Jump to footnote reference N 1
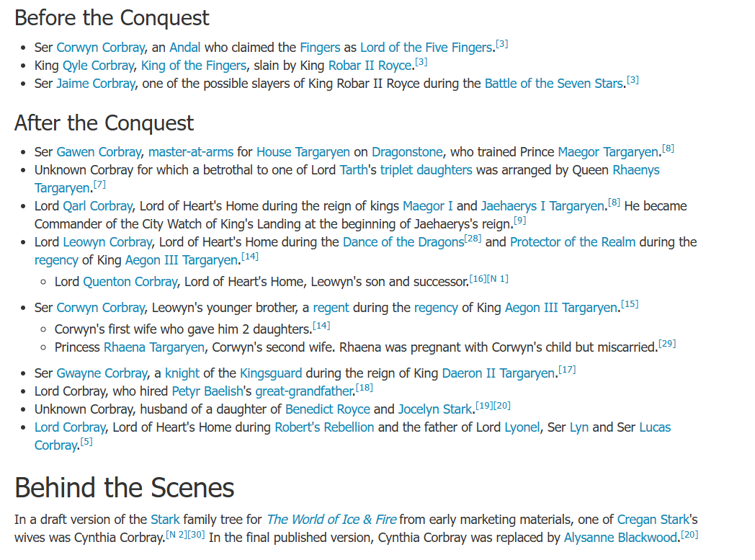 [x=498, y=279]
